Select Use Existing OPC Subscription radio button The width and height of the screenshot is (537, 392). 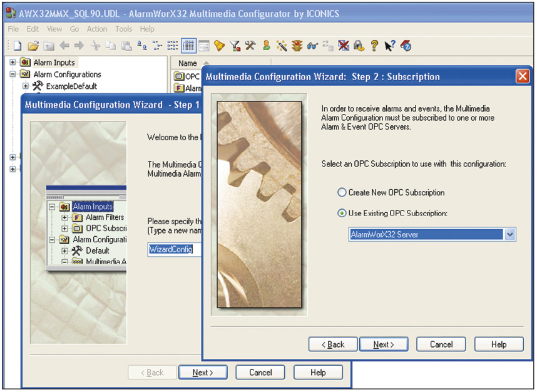click(x=342, y=213)
